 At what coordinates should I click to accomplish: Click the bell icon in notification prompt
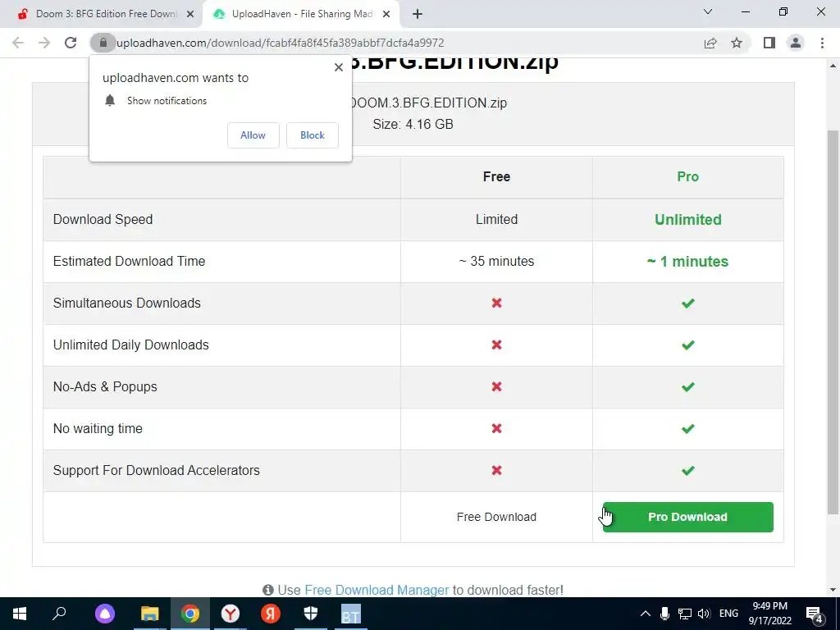[x=110, y=101]
